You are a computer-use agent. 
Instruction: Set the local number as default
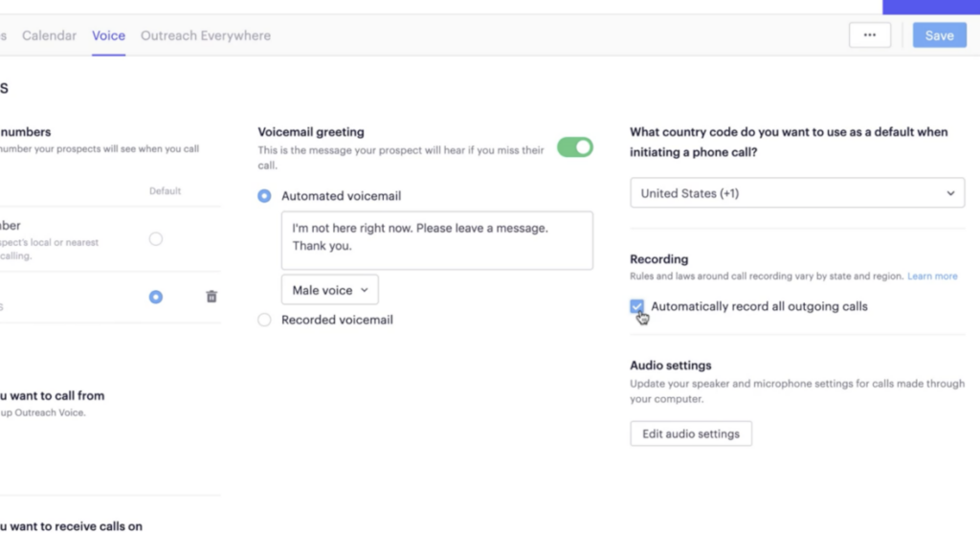(156, 239)
